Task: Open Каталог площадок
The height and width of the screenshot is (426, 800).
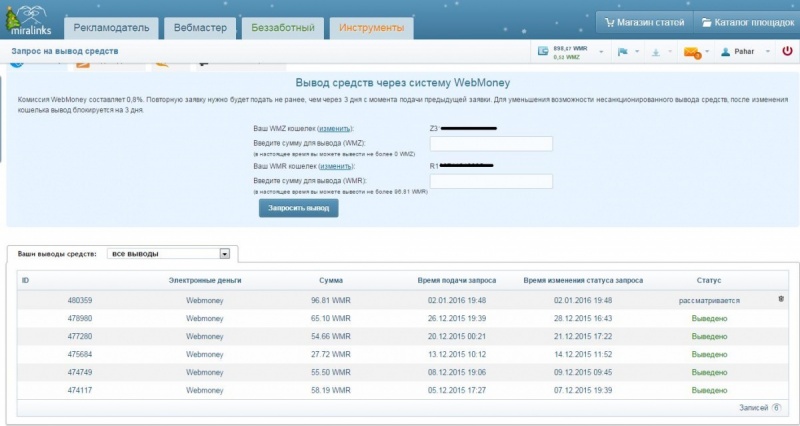Action: click(747, 22)
